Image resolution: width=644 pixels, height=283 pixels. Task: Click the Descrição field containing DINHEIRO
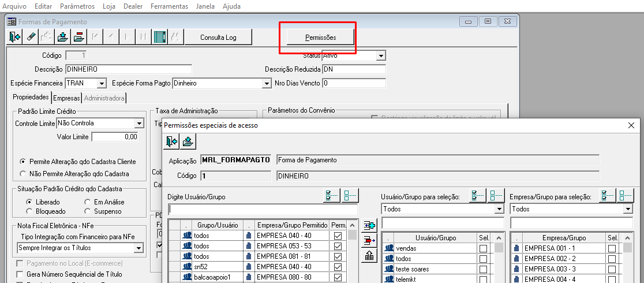click(129, 69)
